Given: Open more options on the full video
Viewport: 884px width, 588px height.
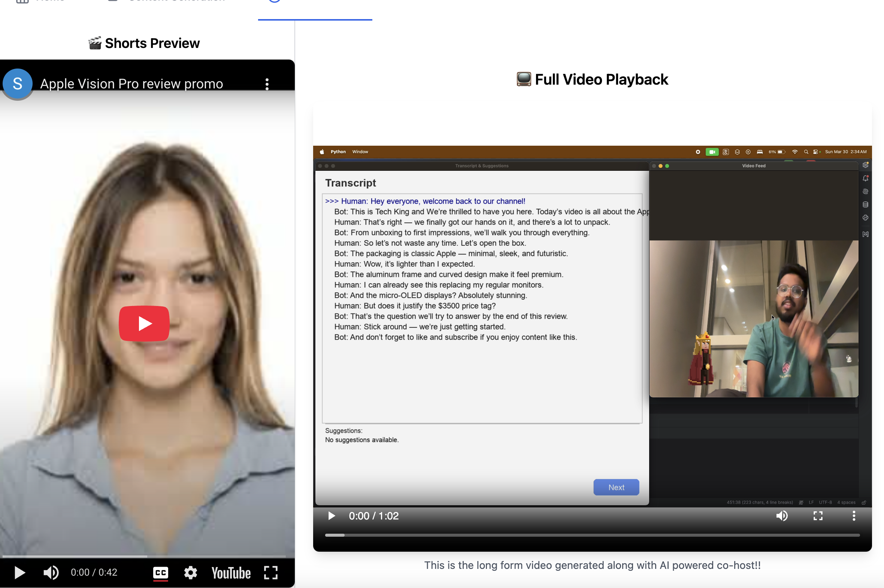Looking at the screenshot, I should (x=854, y=516).
